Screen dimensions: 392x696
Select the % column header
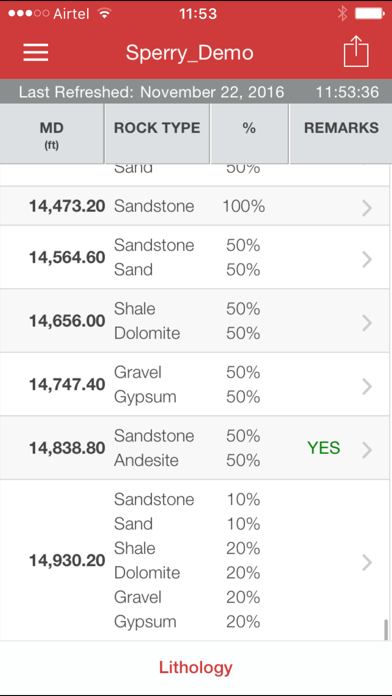point(249,134)
